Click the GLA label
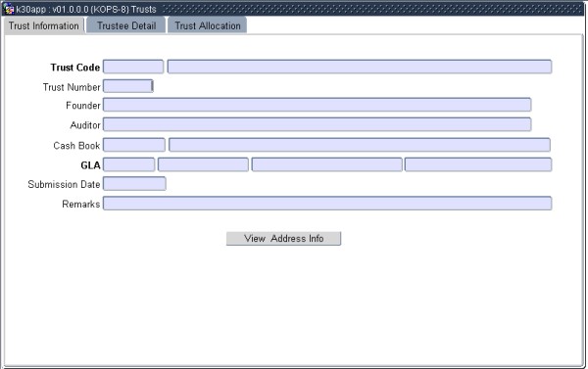 pos(90,165)
